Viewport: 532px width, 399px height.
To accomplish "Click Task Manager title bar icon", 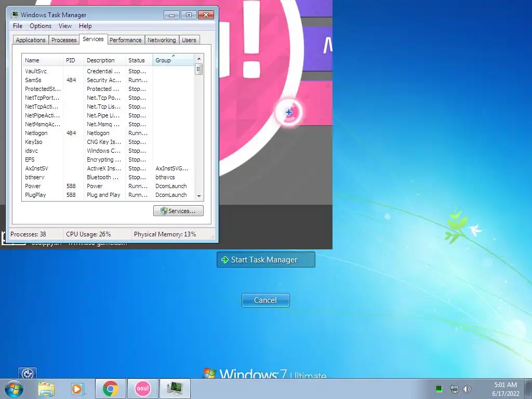I will 15,15.
